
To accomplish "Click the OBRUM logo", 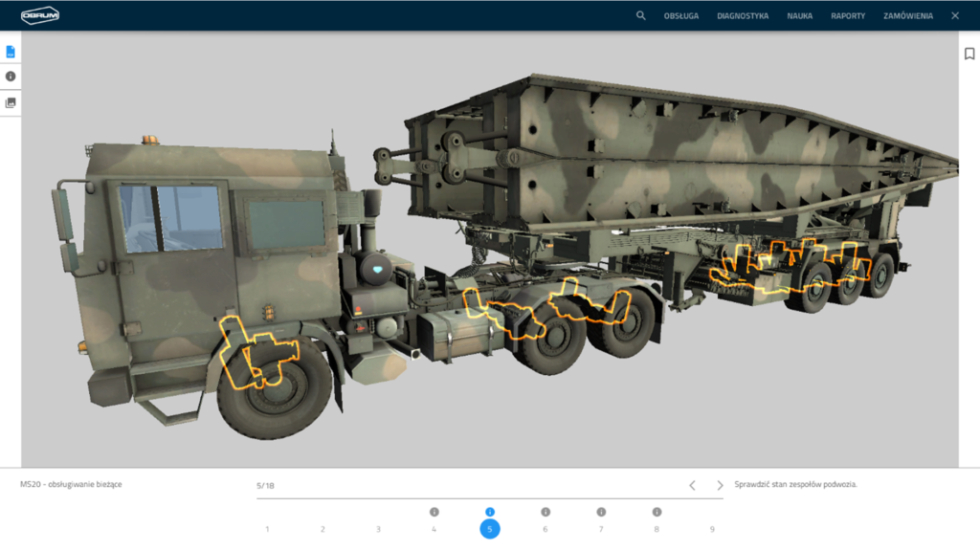I will [x=40, y=15].
